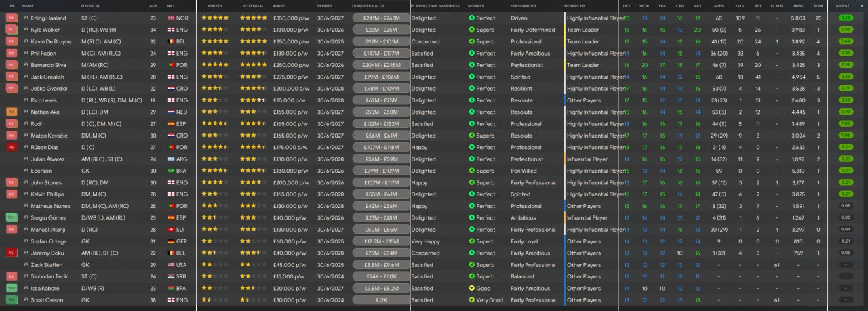Screen dimensions: 868x311
Task: Click Stefan Ortega's 6.91 average rating pill
Action: (845, 241)
